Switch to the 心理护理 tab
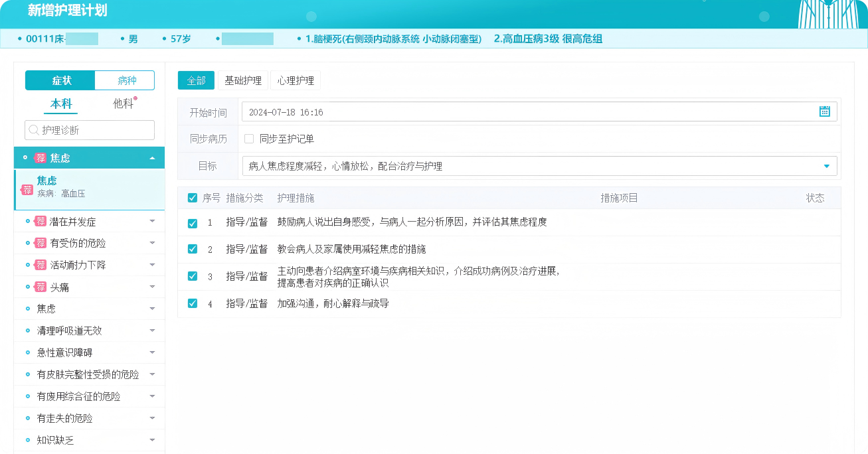868x454 pixels. (296, 80)
